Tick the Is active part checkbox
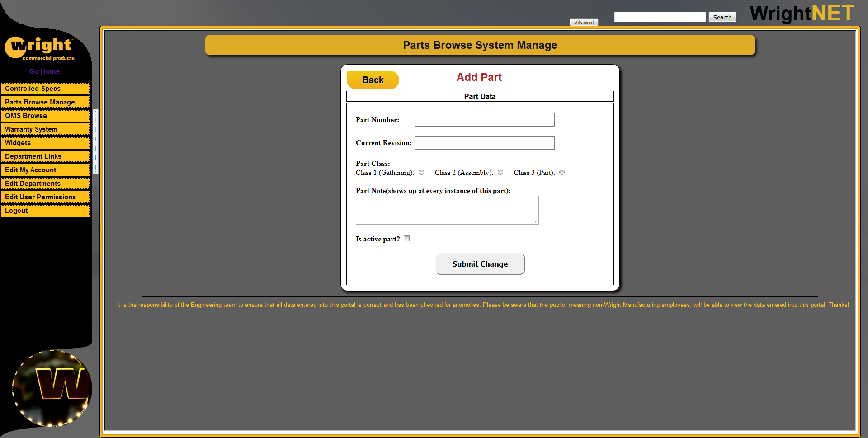The width and height of the screenshot is (868, 438). [x=407, y=239]
